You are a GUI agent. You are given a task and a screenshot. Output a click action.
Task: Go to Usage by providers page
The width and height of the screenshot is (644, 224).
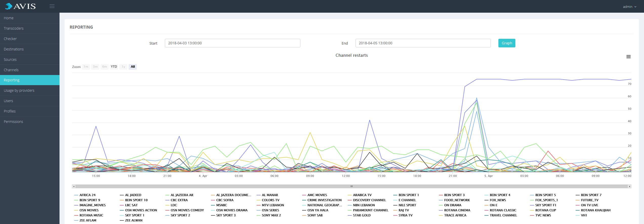[19, 90]
